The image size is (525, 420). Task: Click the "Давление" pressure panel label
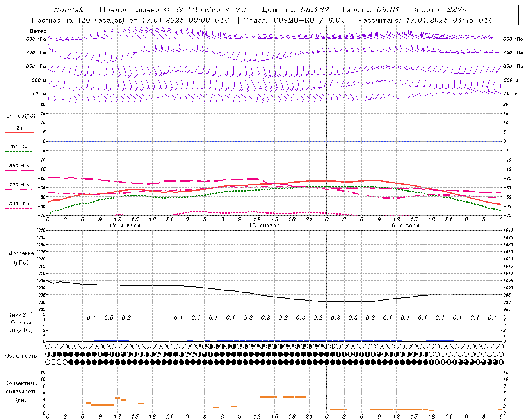[x=21, y=253]
